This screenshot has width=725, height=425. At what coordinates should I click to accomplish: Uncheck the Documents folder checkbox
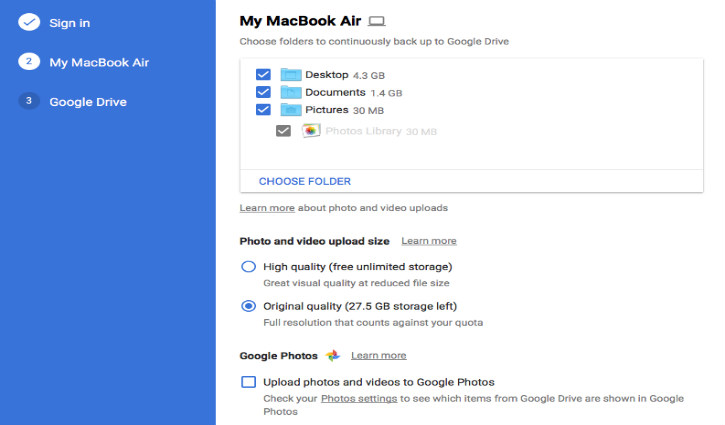[x=263, y=92]
